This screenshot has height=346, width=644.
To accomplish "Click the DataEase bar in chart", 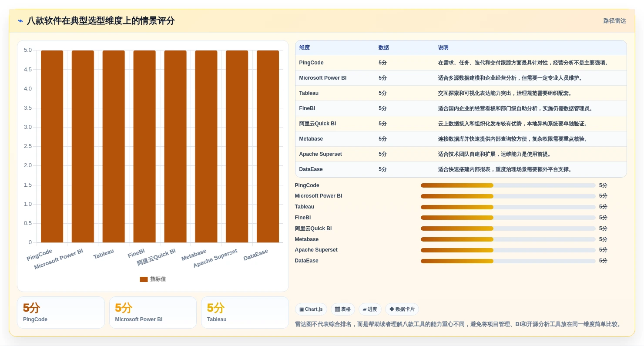I will pos(268,146).
